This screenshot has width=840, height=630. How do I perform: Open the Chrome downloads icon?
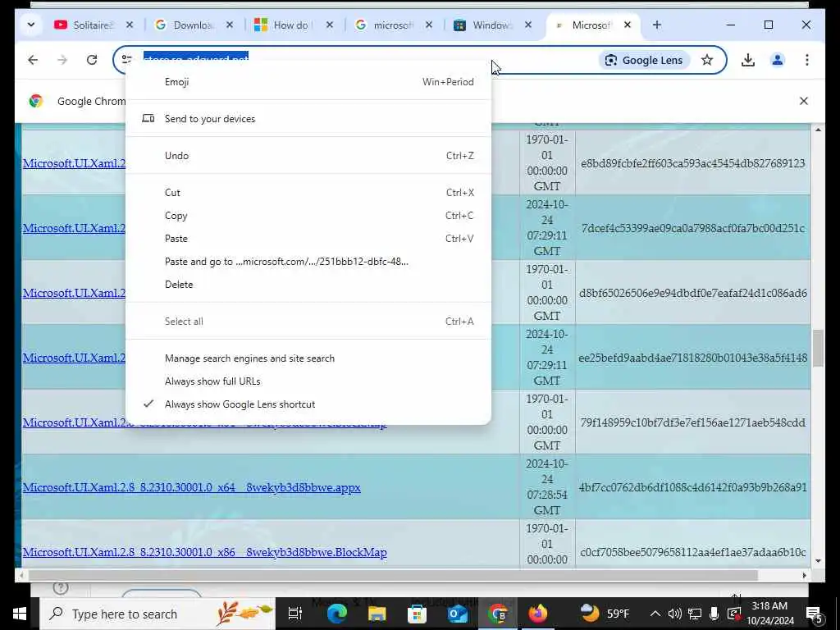point(748,60)
